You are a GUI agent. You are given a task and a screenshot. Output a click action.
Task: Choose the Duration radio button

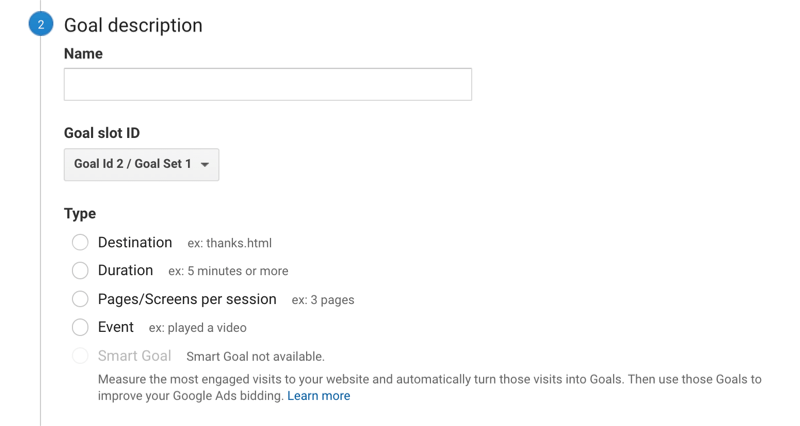point(80,270)
